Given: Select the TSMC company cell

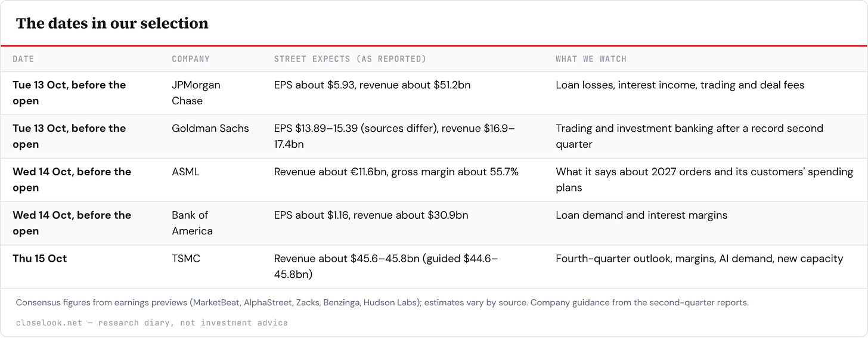Looking at the screenshot, I should 186,259.
